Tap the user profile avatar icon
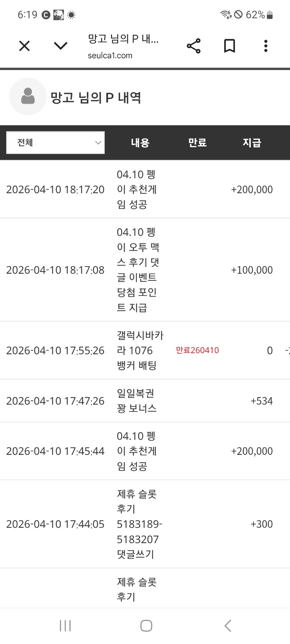 pos(28,97)
